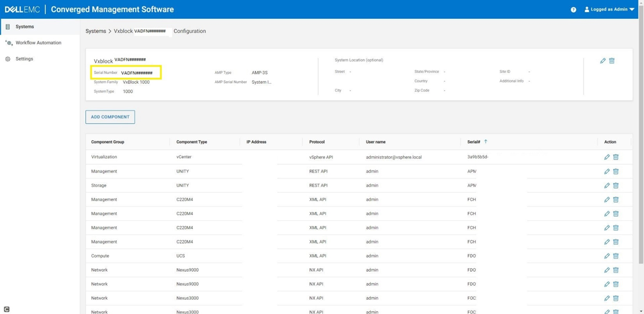Select the UCS component type cell
Screen dimensions: 644x314
point(181,256)
